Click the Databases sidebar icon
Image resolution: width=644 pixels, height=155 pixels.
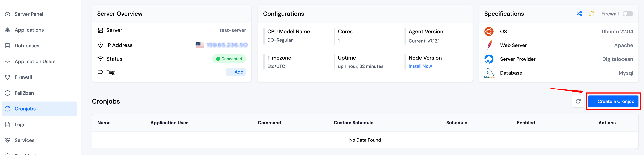pos(7,46)
